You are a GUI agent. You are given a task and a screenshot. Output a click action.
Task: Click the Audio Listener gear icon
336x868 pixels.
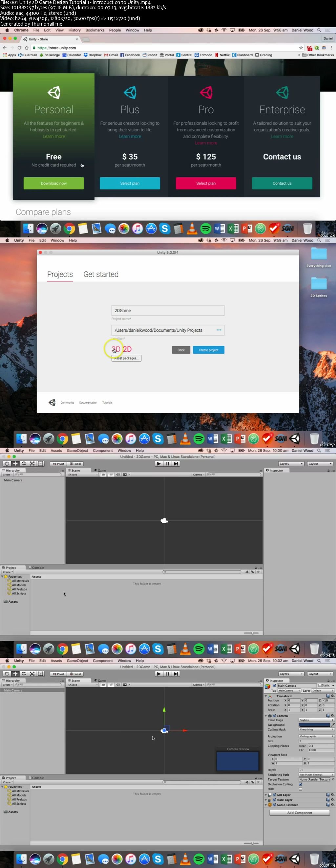coord(333,805)
